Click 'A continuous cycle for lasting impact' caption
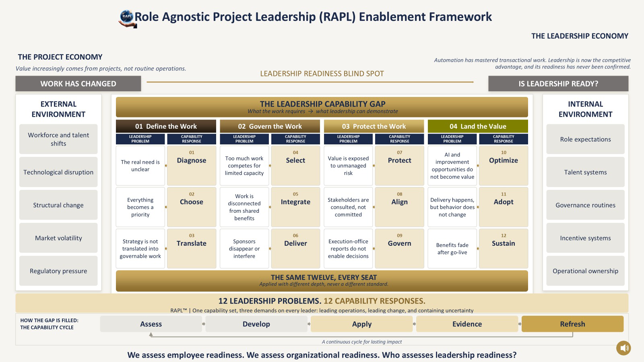Screen dimensions: 644x362 click(x=362, y=342)
